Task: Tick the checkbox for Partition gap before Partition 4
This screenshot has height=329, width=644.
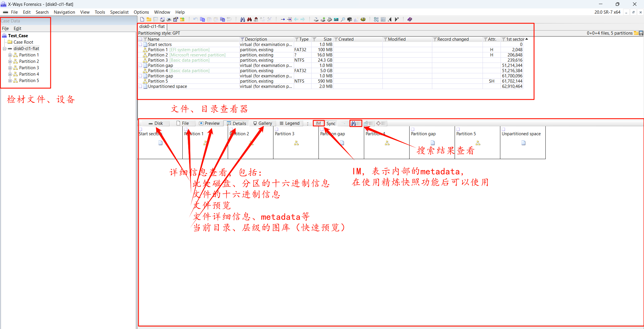Action: tap(140, 65)
